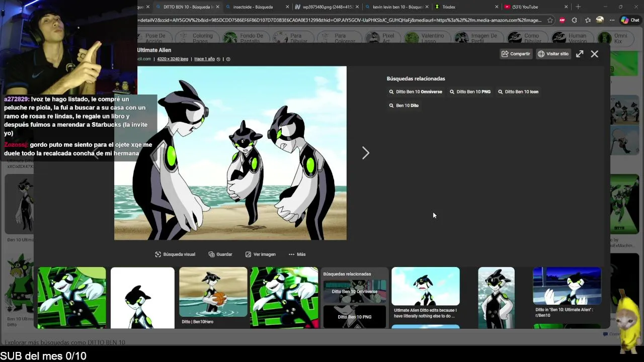Open browser extensions puzzle icon

pos(575,21)
